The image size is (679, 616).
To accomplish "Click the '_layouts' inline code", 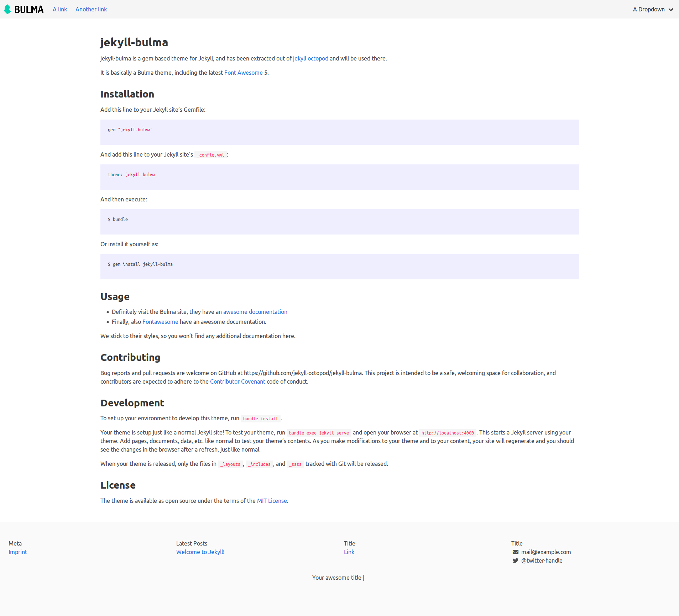I will [230, 464].
